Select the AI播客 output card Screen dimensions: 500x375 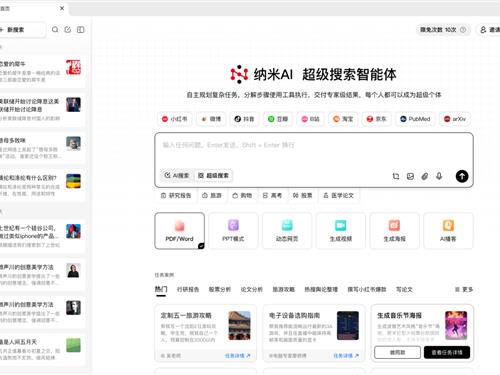(448, 231)
